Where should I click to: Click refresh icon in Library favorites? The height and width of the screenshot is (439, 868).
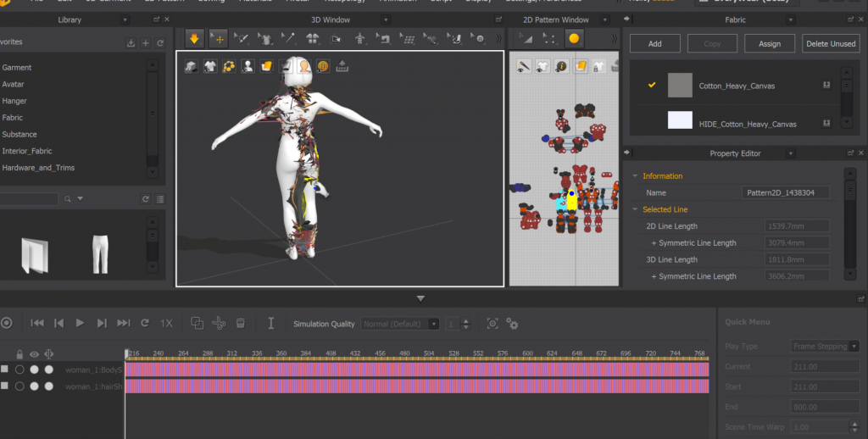pyautogui.click(x=159, y=42)
